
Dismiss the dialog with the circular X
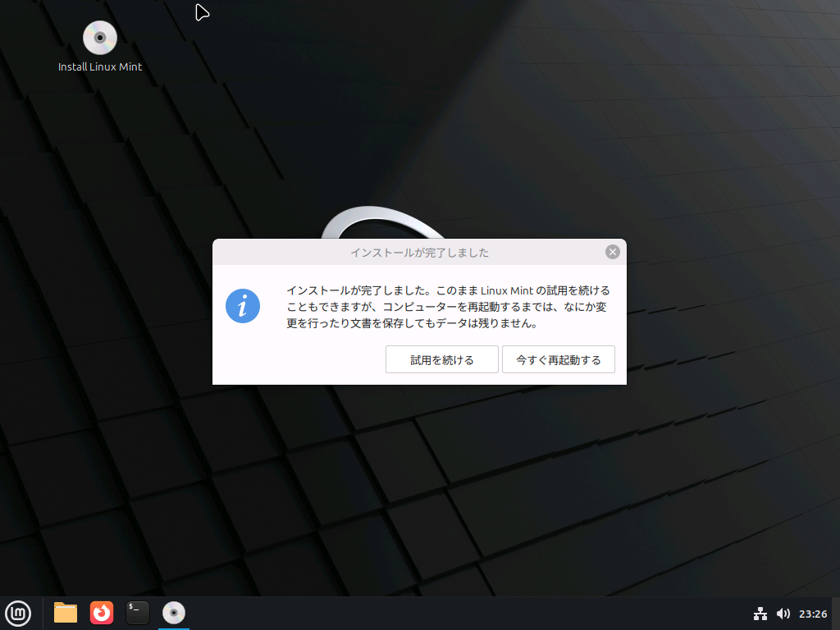point(612,252)
